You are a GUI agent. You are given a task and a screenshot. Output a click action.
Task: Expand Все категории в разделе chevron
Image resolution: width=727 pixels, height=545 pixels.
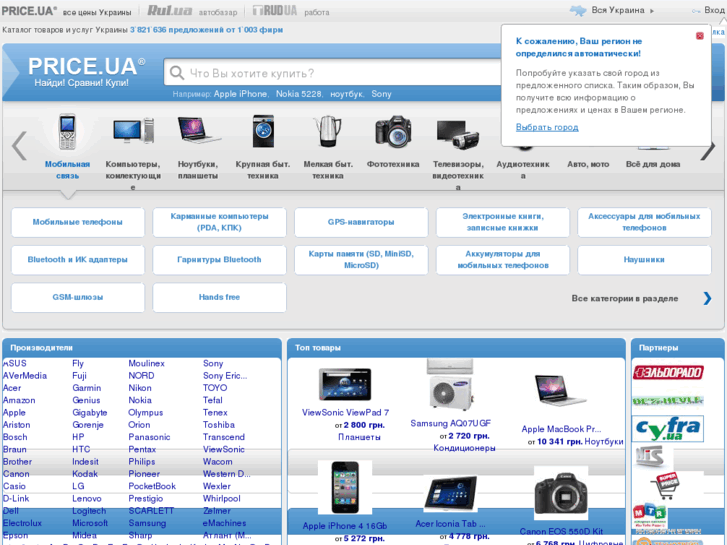click(x=707, y=298)
